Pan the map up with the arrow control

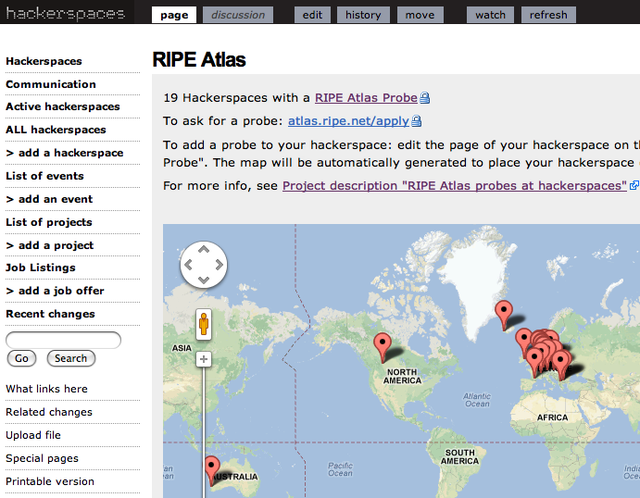(204, 249)
